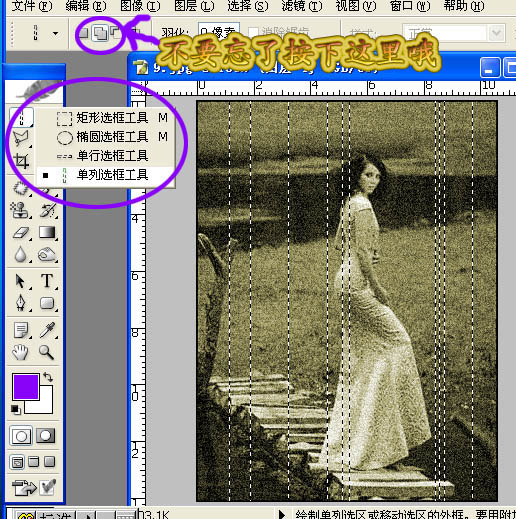
Task: Select the Pen tool
Action: click(x=21, y=303)
